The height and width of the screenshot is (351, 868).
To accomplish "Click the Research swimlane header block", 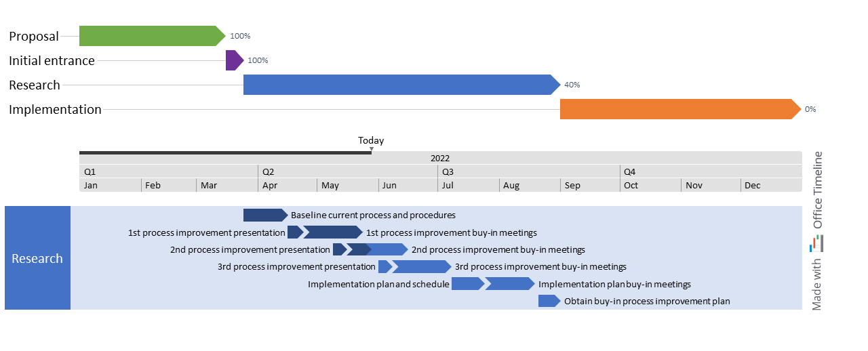I will 37,258.
